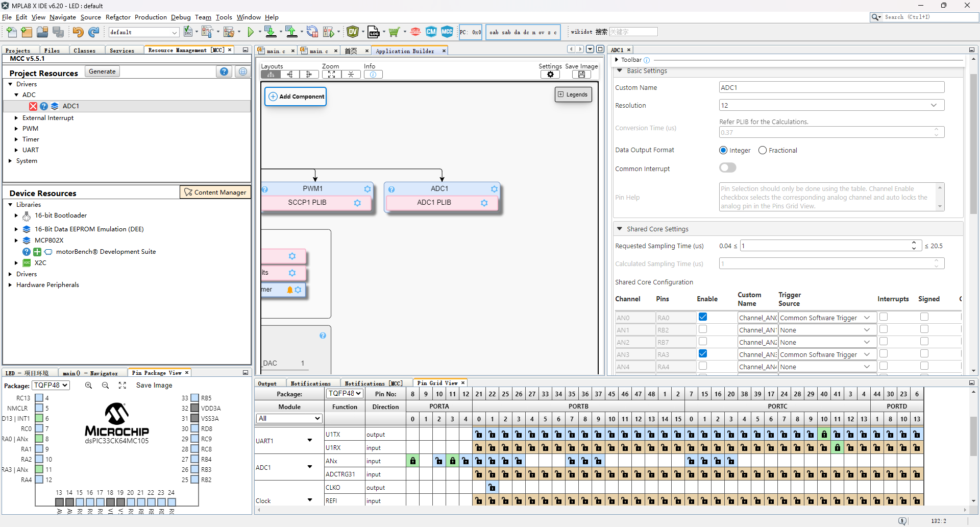980x527 pixels.
Task: Click the Open Project toolbar icon
Action: point(42,32)
